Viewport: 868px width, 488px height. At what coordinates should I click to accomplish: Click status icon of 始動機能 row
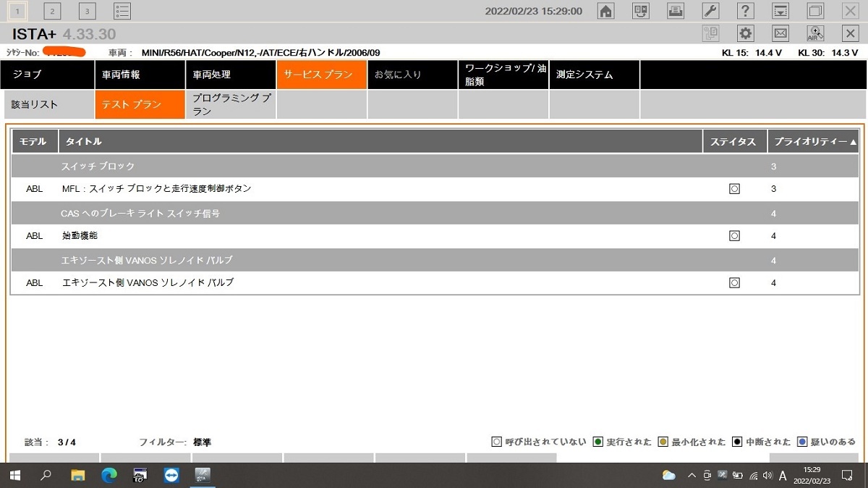[x=734, y=236]
